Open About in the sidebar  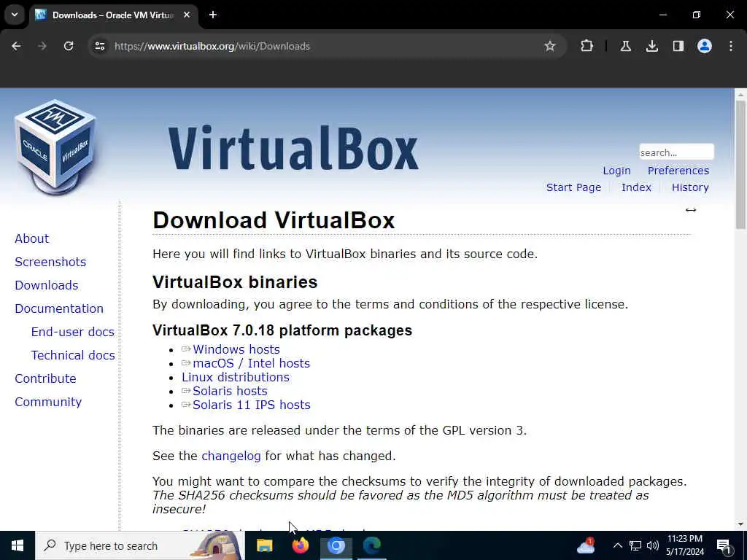[x=32, y=238]
